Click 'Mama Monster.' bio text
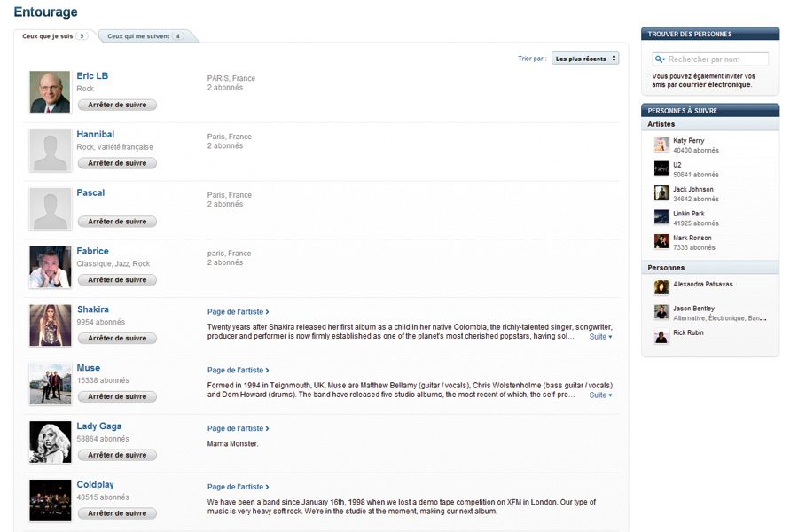798x532 pixels. tap(232, 444)
